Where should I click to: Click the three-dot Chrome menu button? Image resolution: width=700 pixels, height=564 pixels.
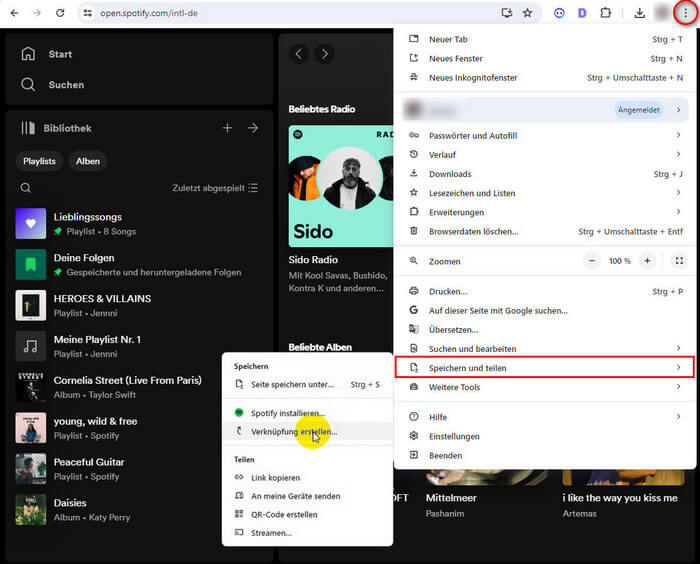tap(686, 13)
